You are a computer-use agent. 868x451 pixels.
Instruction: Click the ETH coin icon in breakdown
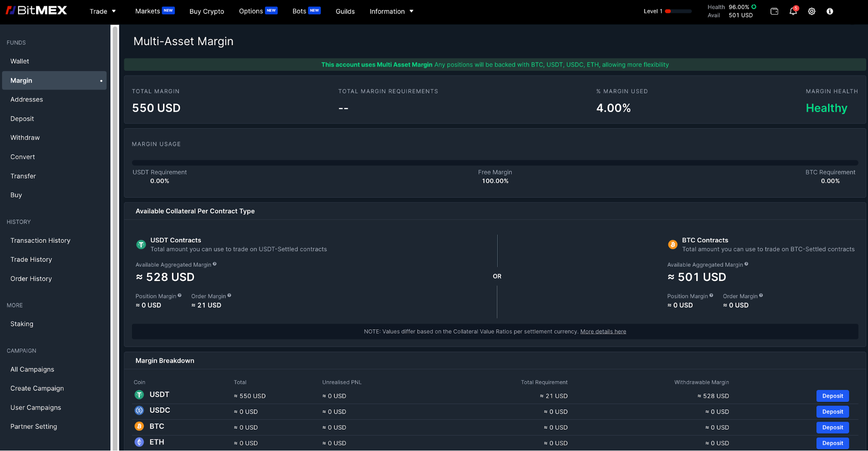139,442
